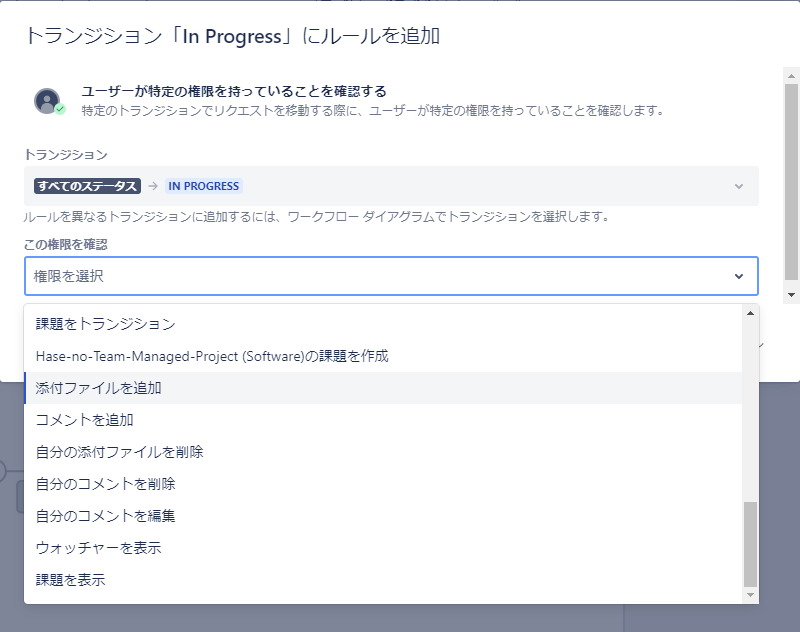The width and height of the screenshot is (800, 632).
Task: Select 自分のコメントを編集 option
Action: (383, 516)
